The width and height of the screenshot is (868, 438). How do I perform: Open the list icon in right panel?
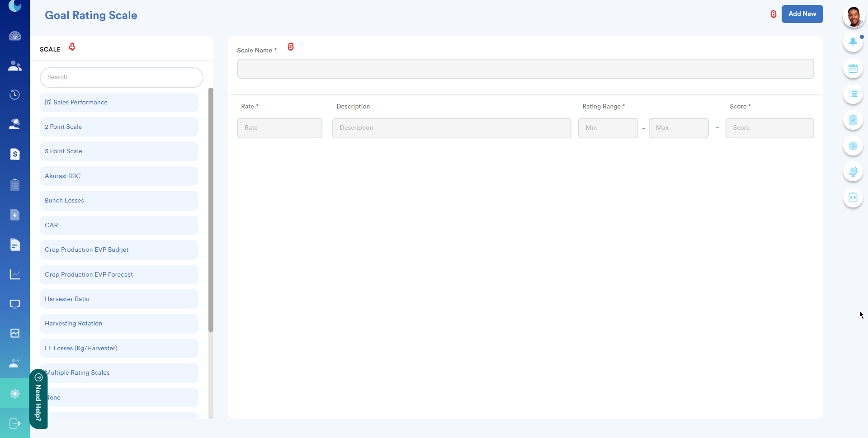click(853, 94)
